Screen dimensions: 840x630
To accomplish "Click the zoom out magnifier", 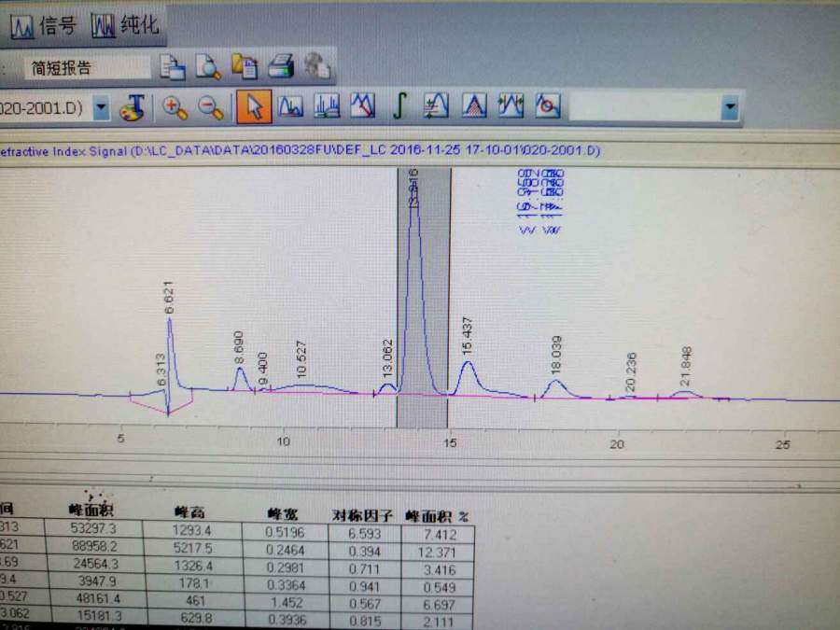I will coord(211,107).
